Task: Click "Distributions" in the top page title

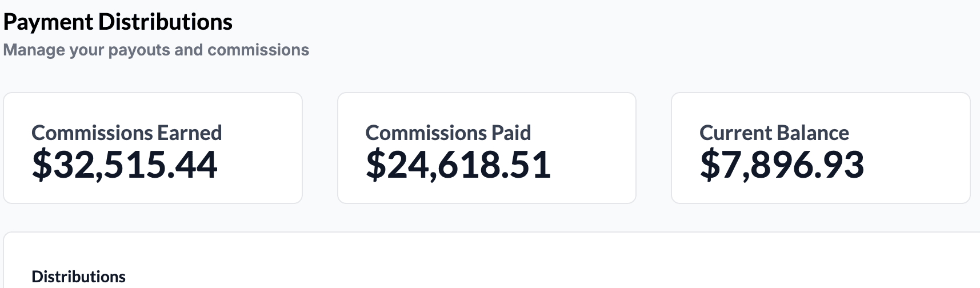Action: click(166, 22)
